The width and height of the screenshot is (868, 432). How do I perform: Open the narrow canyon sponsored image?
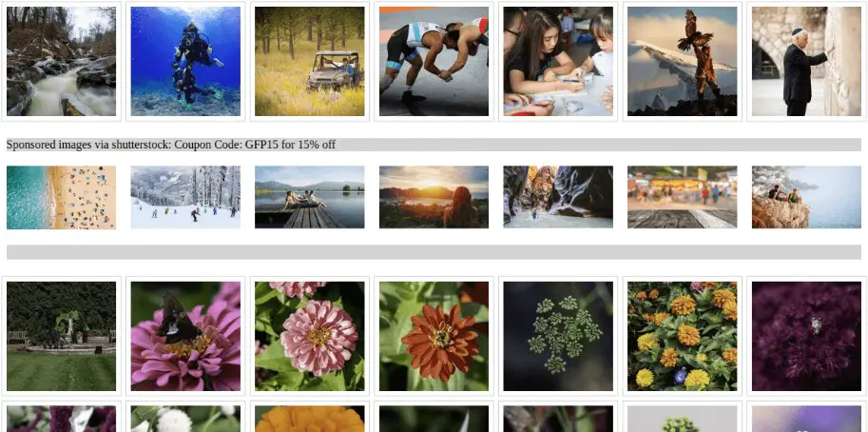[558, 197]
